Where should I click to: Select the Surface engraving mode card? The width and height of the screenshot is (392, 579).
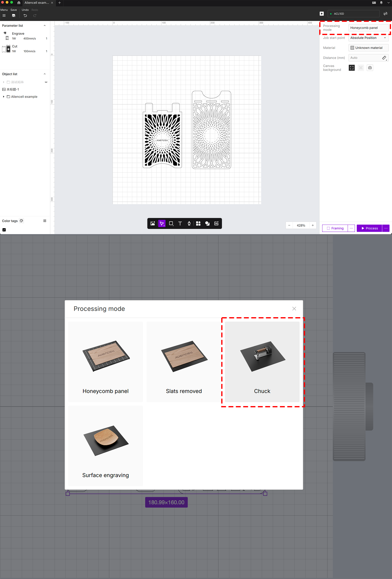[105, 446]
